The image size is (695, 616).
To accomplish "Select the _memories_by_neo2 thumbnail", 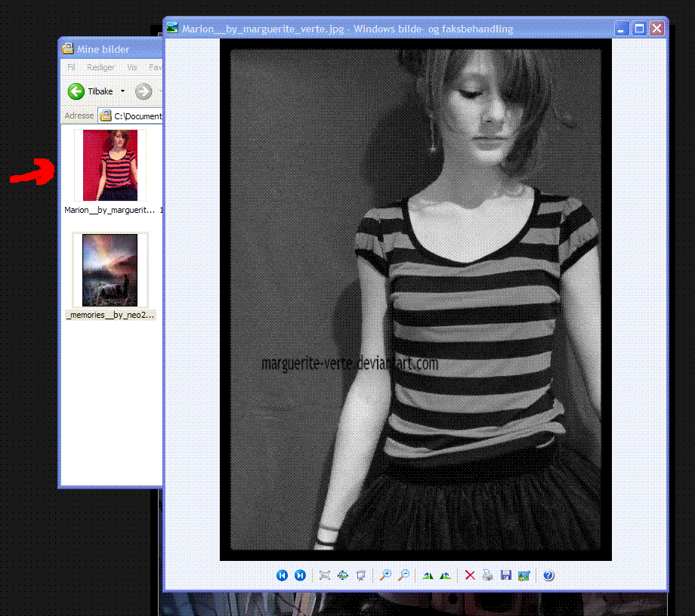I will [110, 270].
